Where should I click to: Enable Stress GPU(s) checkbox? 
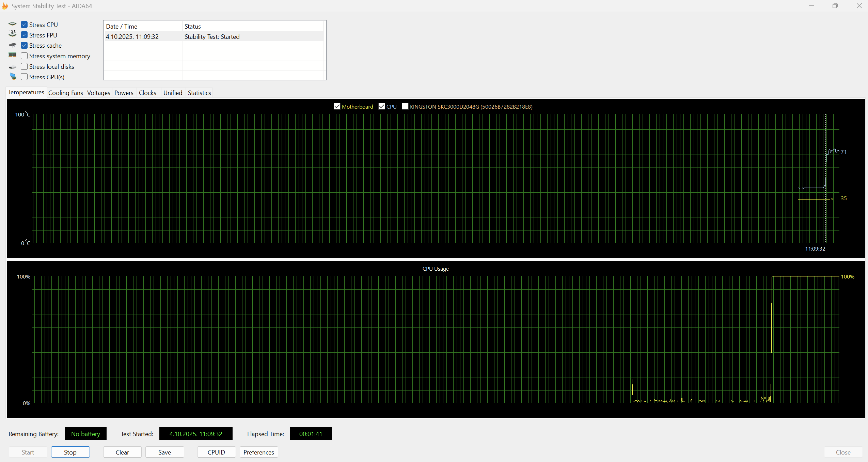click(x=24, y=77)
